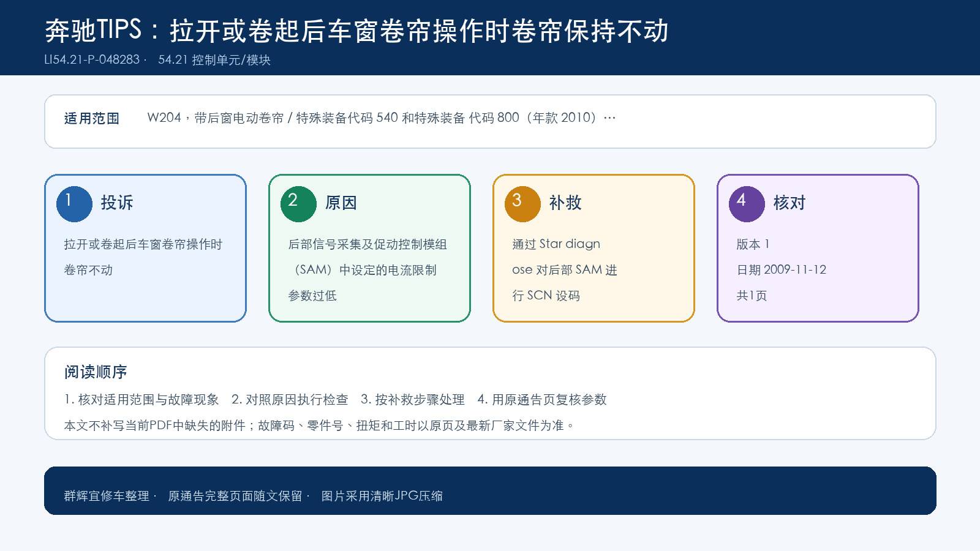
Task: Click the W204 applicability description line
Action: point(381,118)
